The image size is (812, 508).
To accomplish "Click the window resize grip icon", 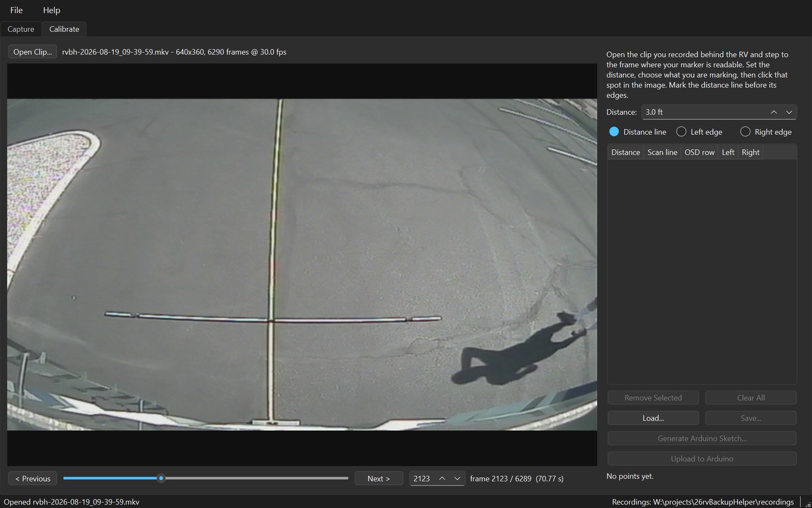I will pos(807,503).
